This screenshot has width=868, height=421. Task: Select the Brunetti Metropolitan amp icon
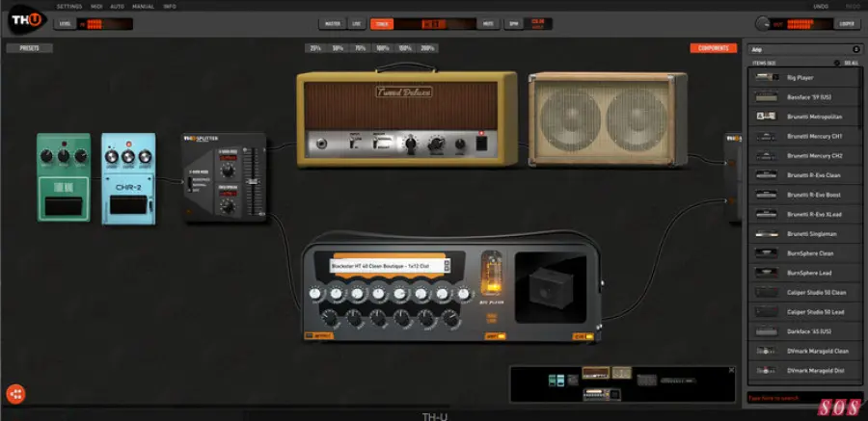point(767,117)
